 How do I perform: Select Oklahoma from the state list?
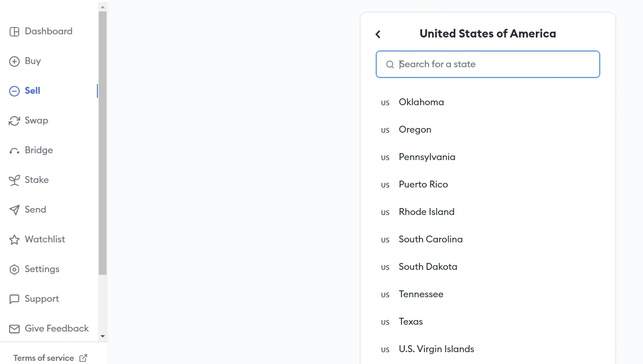421,102
